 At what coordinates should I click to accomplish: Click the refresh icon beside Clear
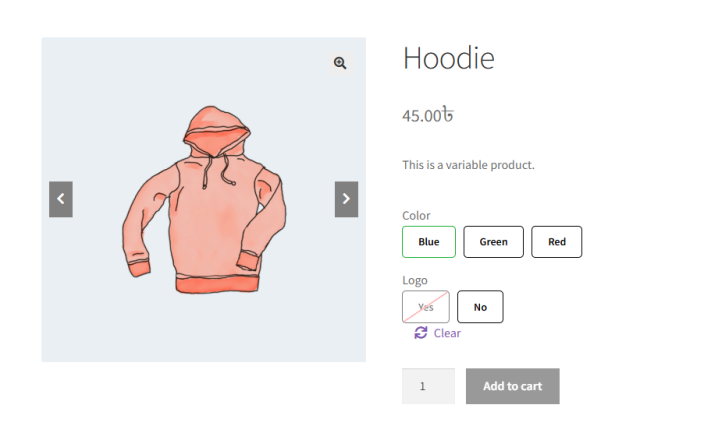click(421, 333)
